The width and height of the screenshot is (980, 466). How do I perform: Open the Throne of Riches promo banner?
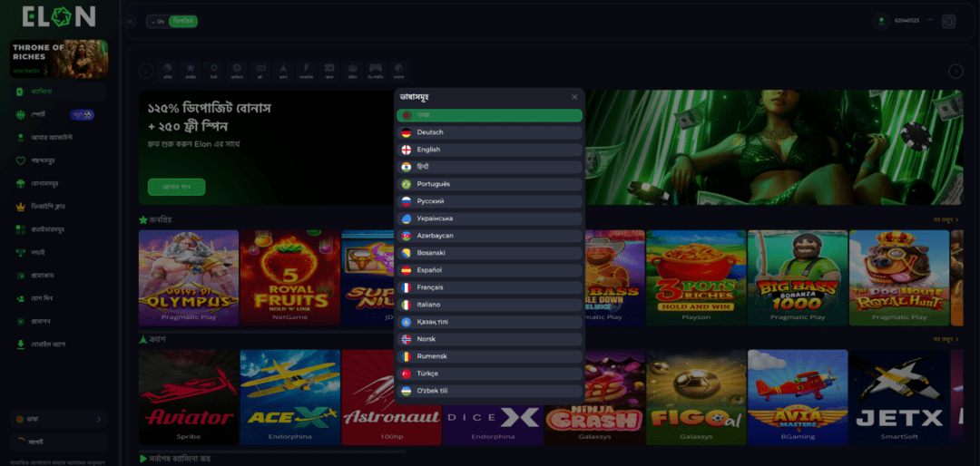(59, 59)
